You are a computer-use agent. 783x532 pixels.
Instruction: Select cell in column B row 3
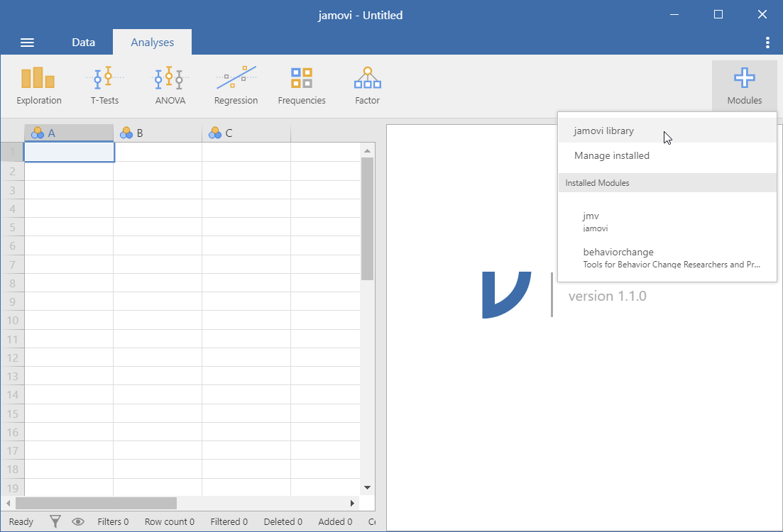158,190
